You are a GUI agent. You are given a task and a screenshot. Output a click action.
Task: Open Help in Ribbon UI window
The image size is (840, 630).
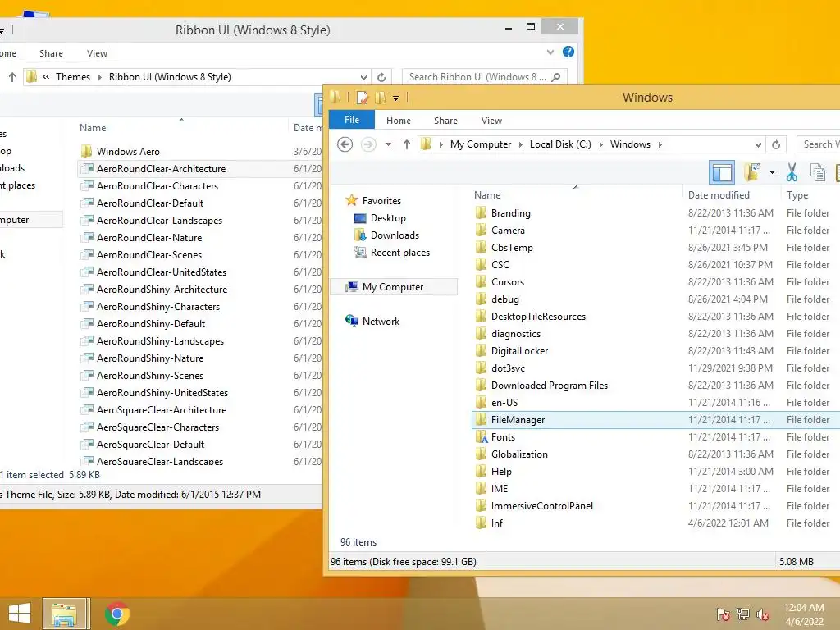tap(568, 52)
